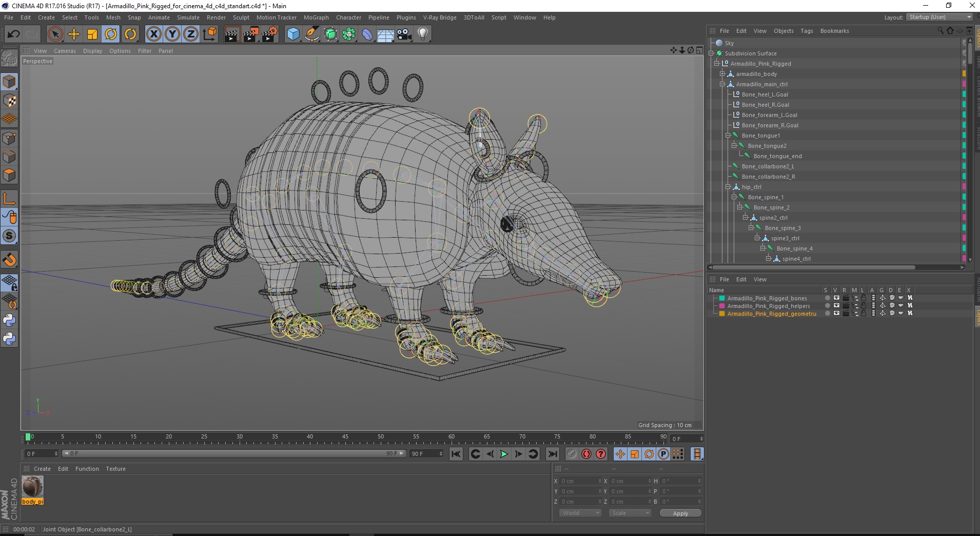Activate the Move tool
Viewport: 980px width, 536px height.
74,34
